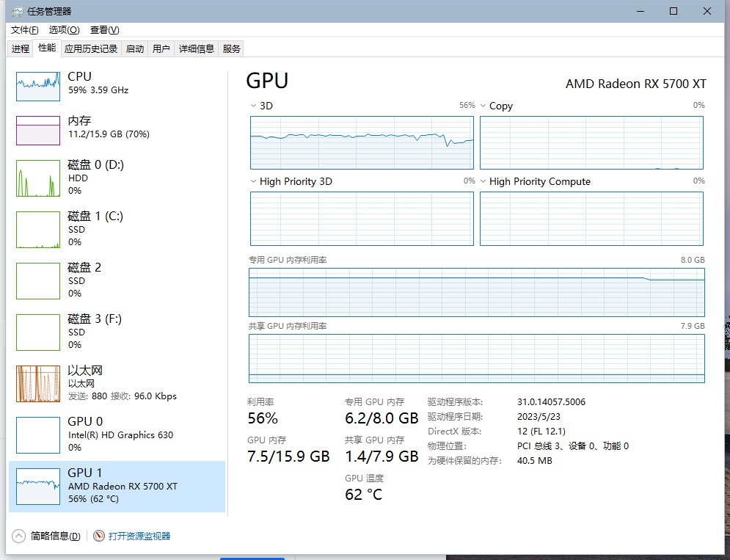The width and height of the screenshot is (730, 560).
Task: Open the Copy engine graph dropdown
Action: point(483,106)
